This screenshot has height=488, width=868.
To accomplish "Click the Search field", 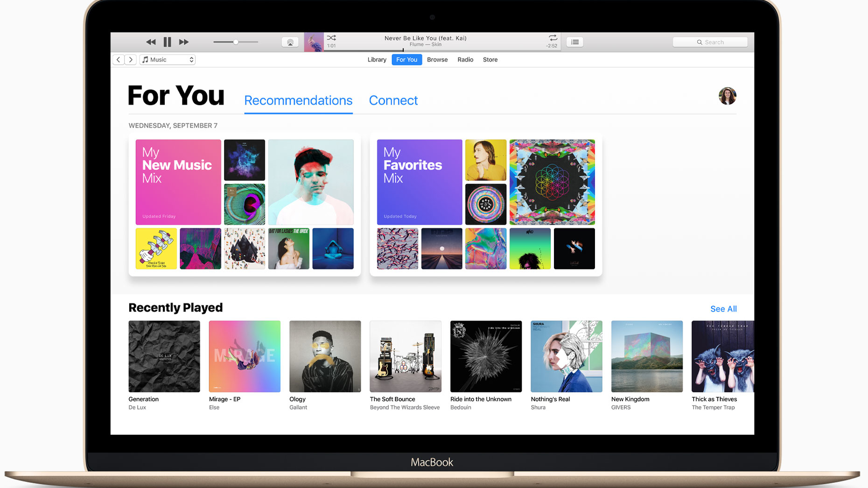I will point(710,42).
